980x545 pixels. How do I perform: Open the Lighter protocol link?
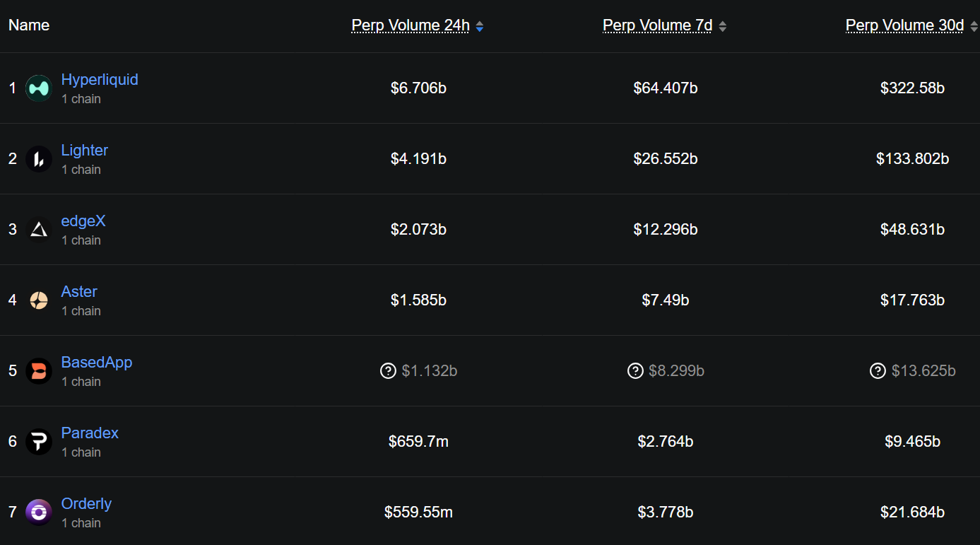point(85,150)
